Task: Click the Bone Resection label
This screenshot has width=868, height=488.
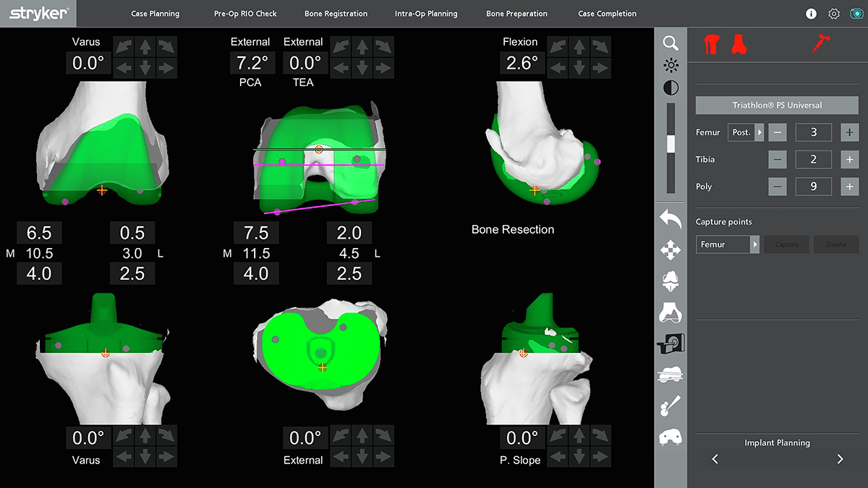Action: coord(513,229)
